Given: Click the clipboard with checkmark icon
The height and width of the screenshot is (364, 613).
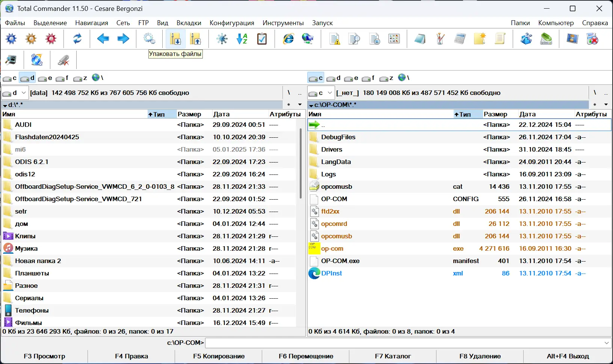Looking at the screenshot, I should [x=262, y=39].
